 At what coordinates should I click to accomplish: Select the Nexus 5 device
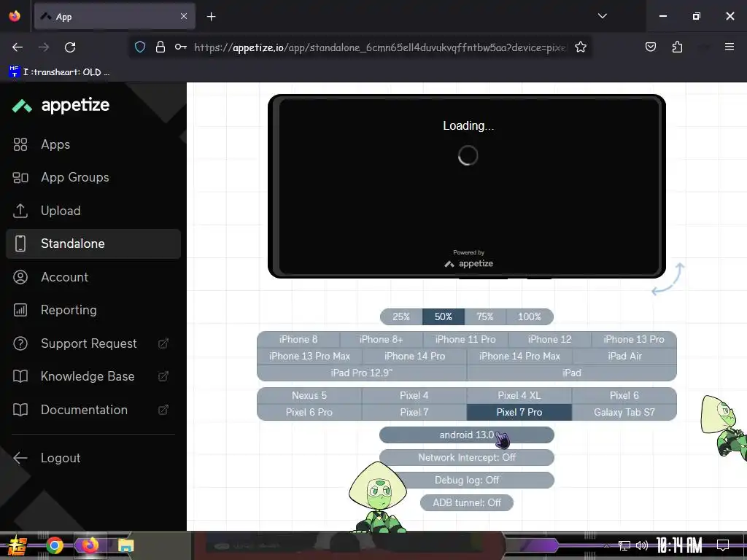309,396
